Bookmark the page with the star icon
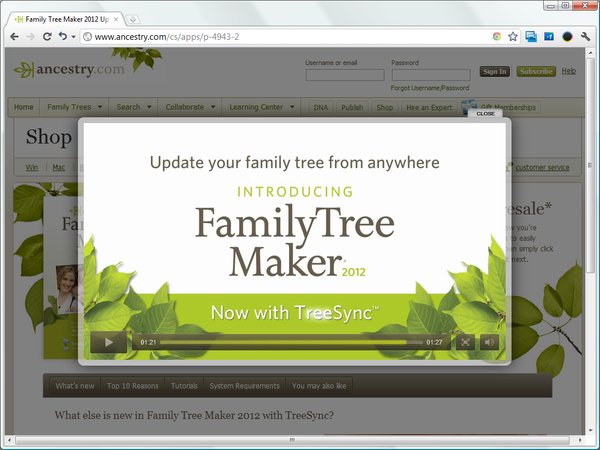The width and height of the screenshot is (600, 450). (x=513, y=37)
